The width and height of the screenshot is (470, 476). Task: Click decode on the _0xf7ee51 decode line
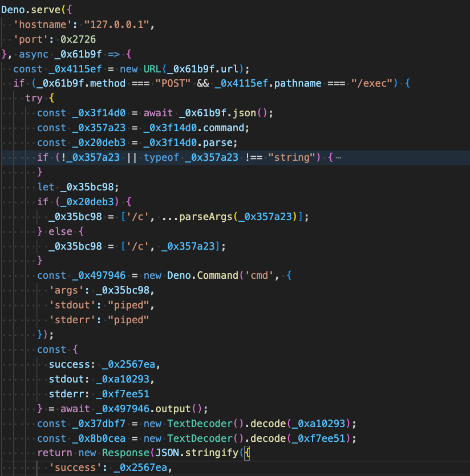click(x=268, y=438)
